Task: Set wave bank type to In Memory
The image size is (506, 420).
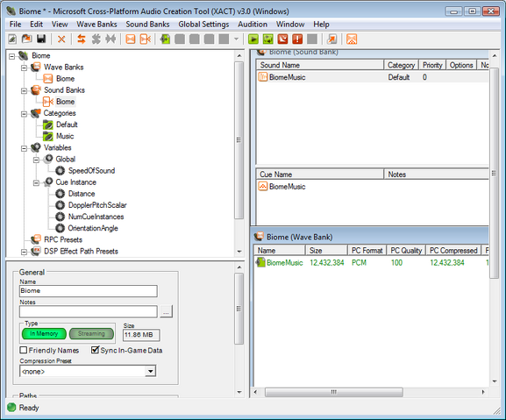Action: click(44, 333)
